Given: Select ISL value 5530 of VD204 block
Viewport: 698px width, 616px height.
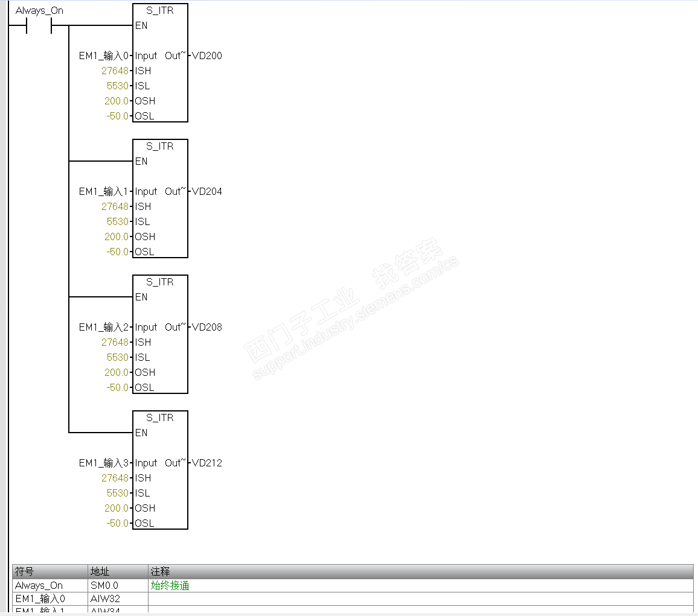Looking at the screenshot, I should pos(118,221).
